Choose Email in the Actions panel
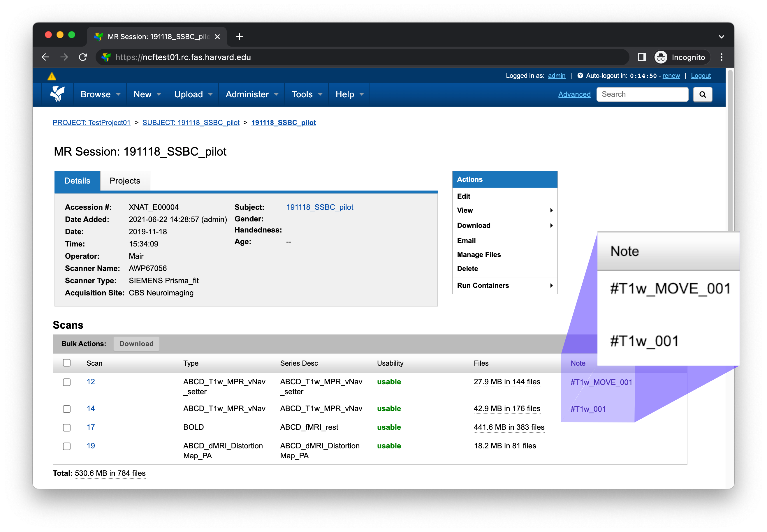This screenshot has width=767, height=532. coord(466,241)
